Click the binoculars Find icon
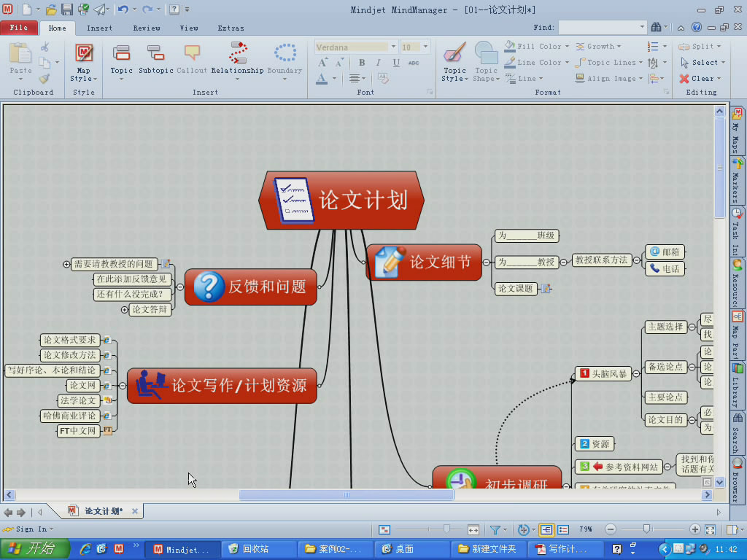 coord(656,28)
